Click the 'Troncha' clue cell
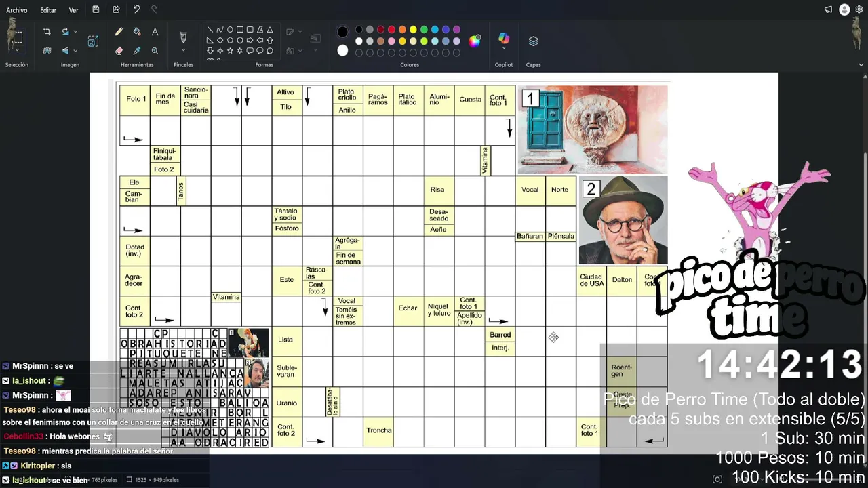This screenshot has height=488, width=868. pos(378,432)
